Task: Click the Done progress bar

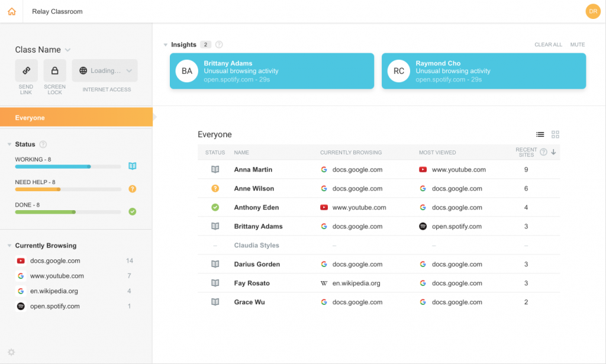Action: [x=67, y=212]
